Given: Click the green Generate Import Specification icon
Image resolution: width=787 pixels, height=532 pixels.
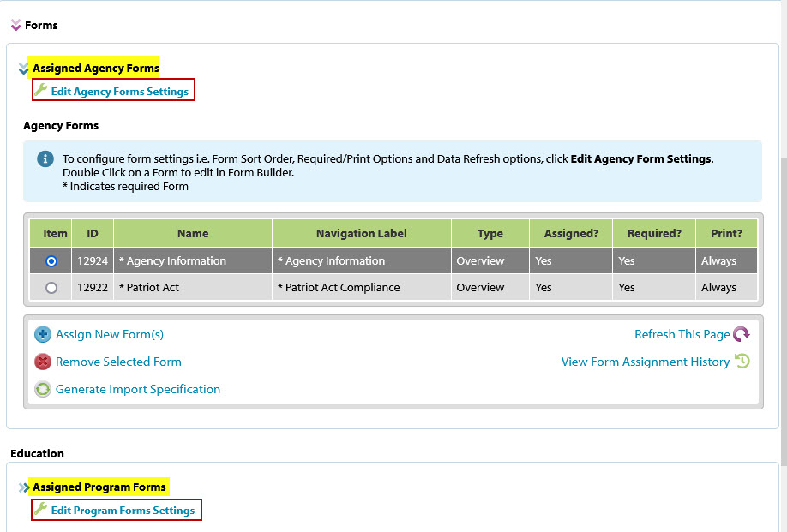Looking at the screenshot, I should tap(43, 390).
